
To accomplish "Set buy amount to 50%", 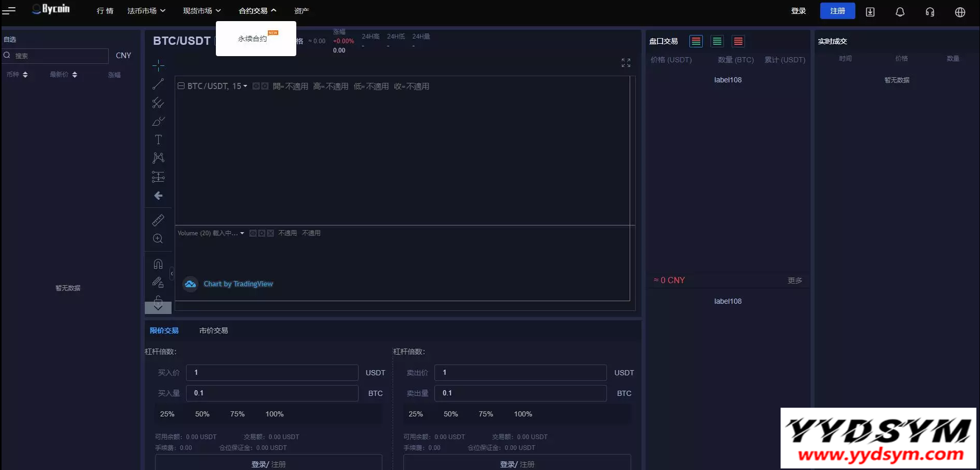I will pyautogui.click(x=202, y=414).
